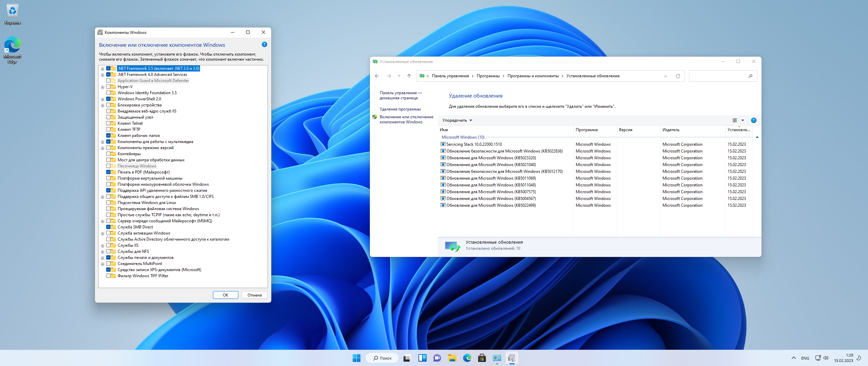The height and width of the screenshot is (366, 868).
Task: Click the help icon in Компоненты Windows
Action: pyautogui.click(x=264, y=44)
